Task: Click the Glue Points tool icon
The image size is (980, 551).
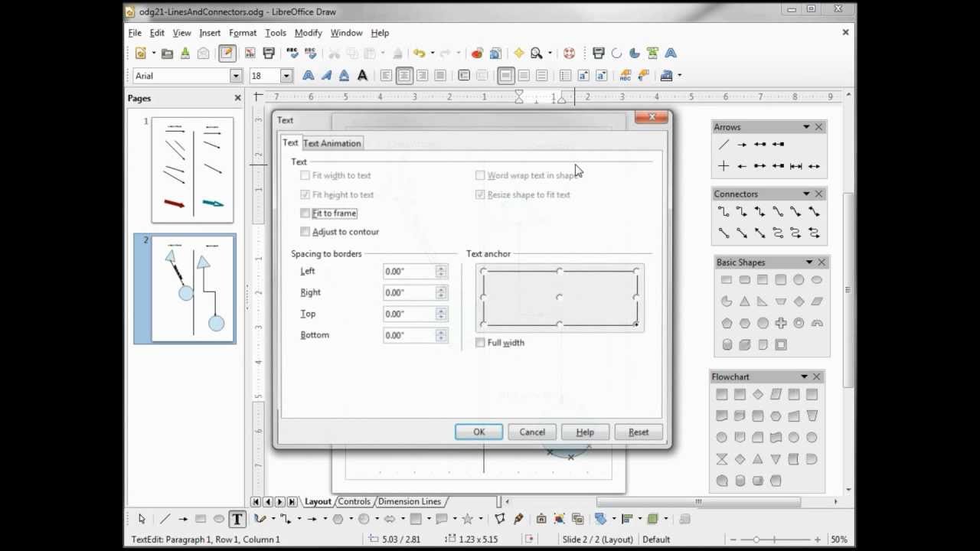Action: click(x=518, y=519)
